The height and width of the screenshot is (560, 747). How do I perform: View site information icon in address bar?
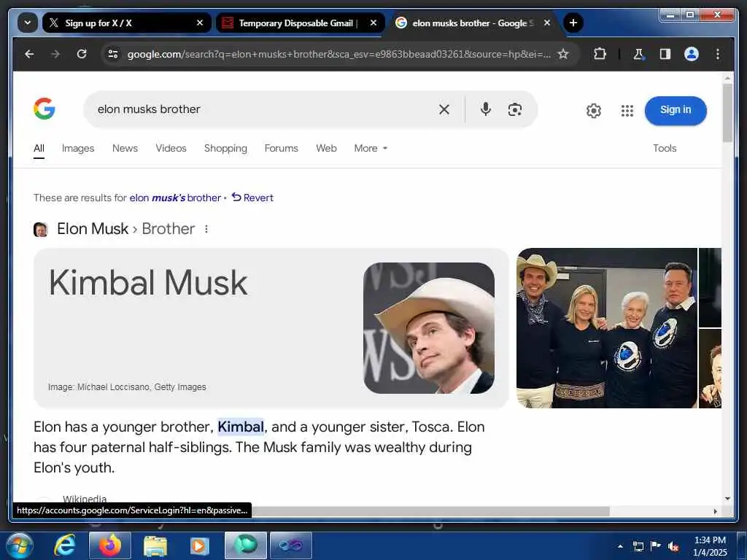[113, 54]
